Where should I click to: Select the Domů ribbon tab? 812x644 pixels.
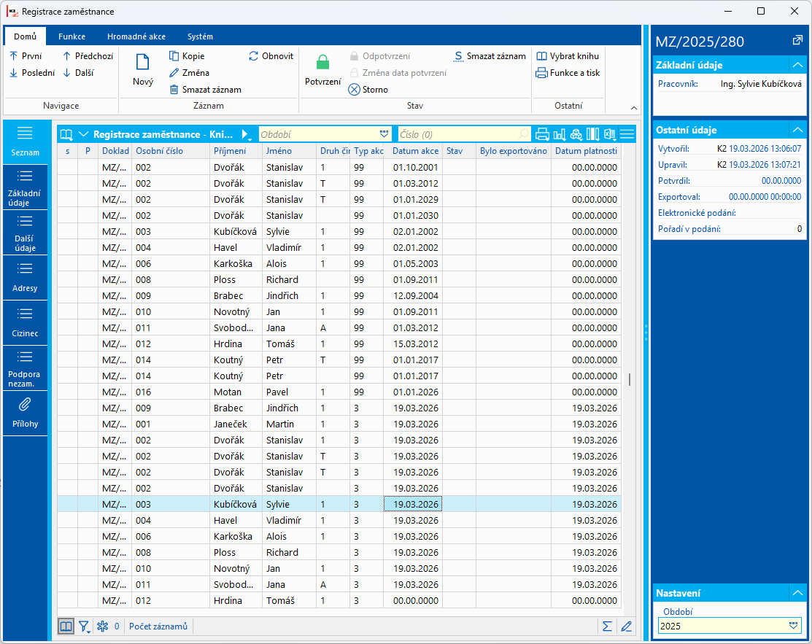[26, 36]
